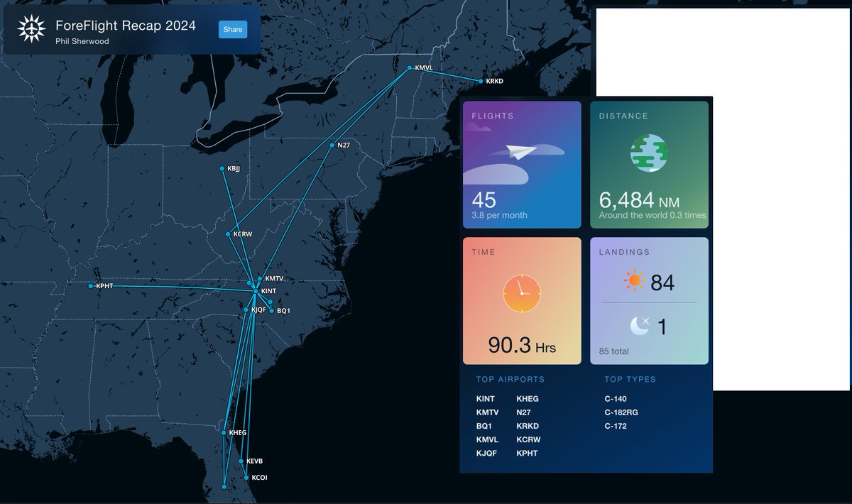Screen dimensions: 852x504
Task: Select the KMTV airport marker on map
Action: click(260, 279)
